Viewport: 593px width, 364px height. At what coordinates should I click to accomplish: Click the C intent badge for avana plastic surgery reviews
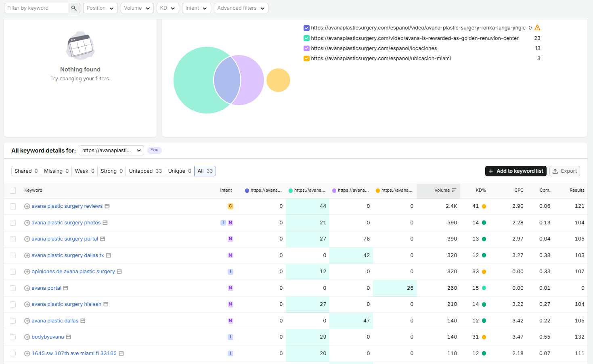pos(230,206)
